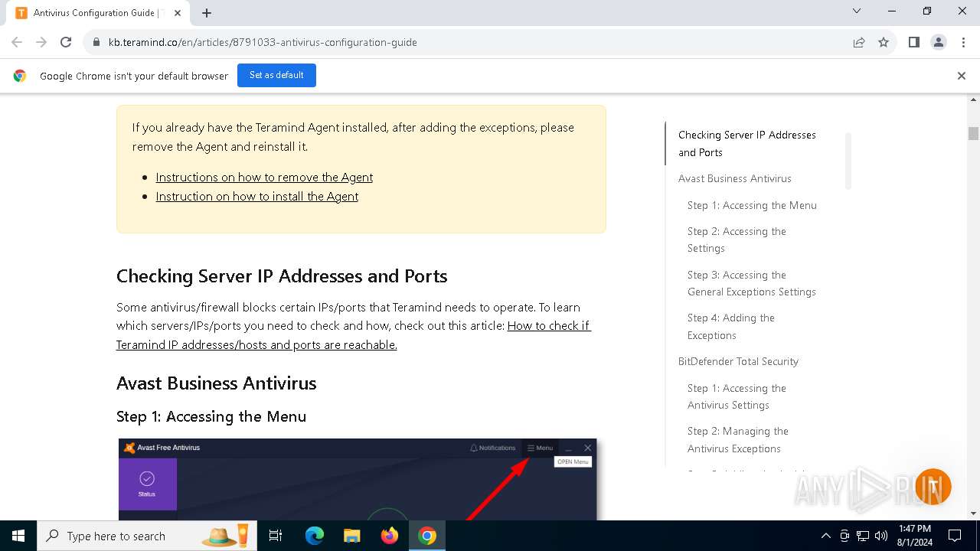Open the Chrome side panel icon

click(x=914, y=42)
